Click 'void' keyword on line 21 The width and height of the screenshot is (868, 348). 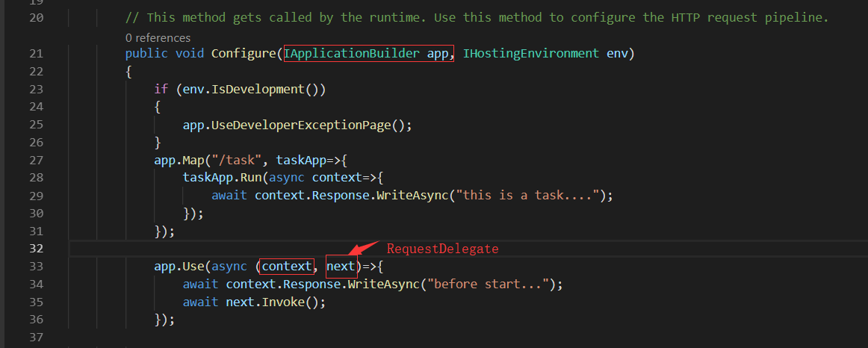coord(190,54)
